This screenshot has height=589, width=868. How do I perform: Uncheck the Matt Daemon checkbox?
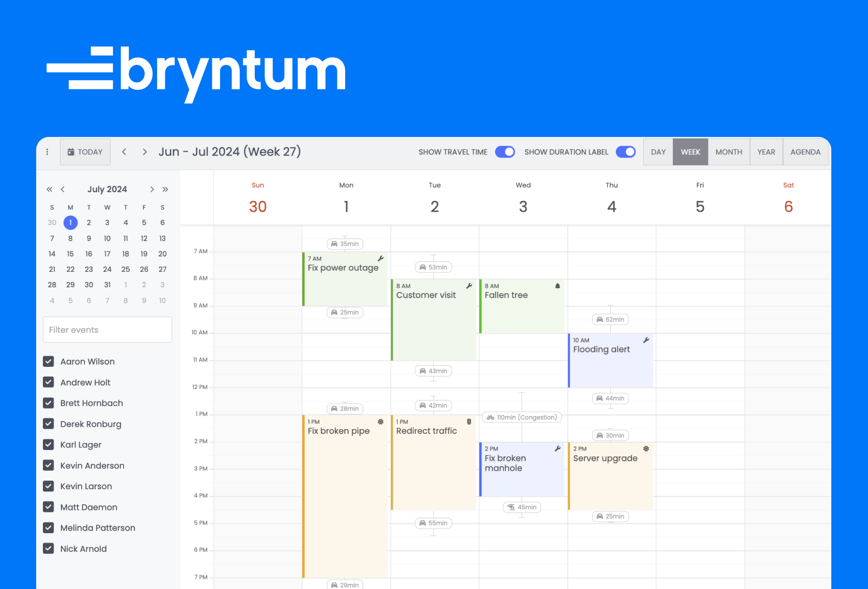(49, 507)
